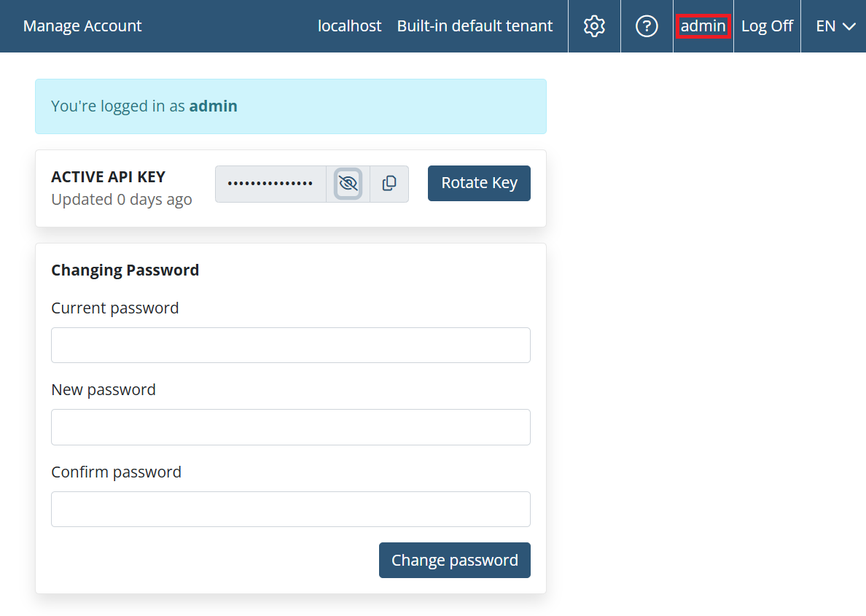
Task: Click the masked API key field
Action: pyautogui.click(x=270, y=184)
